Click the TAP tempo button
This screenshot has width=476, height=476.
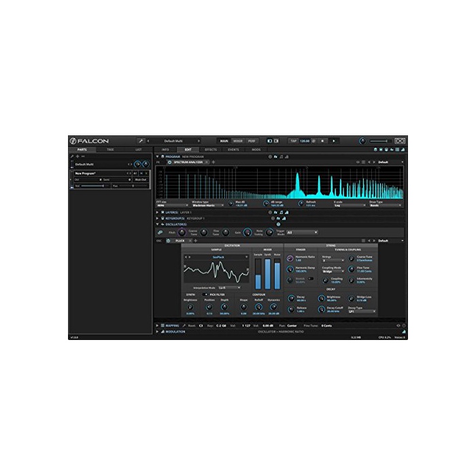coord(294,141)
